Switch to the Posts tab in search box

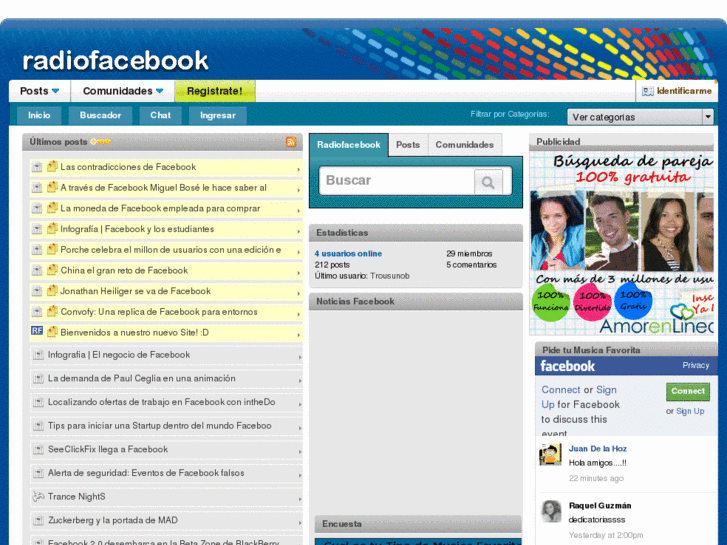click(408, 145)
